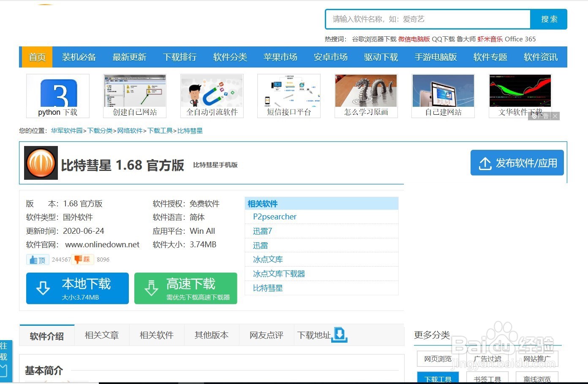This screenshot has width=588, height=384.
Task: Click the 比特彗星手机版 link
Action: [x=215, y=165]
